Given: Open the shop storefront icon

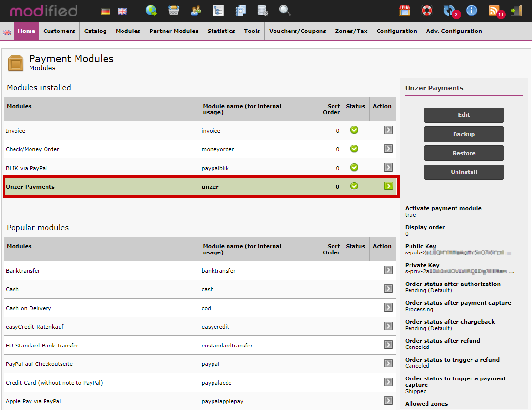Looking at the screenshot, I should [404, 11].
